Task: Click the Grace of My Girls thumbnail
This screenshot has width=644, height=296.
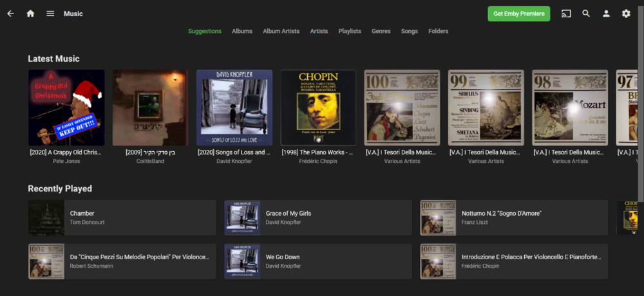Action: pyautogui.click(x=242, y=217)
